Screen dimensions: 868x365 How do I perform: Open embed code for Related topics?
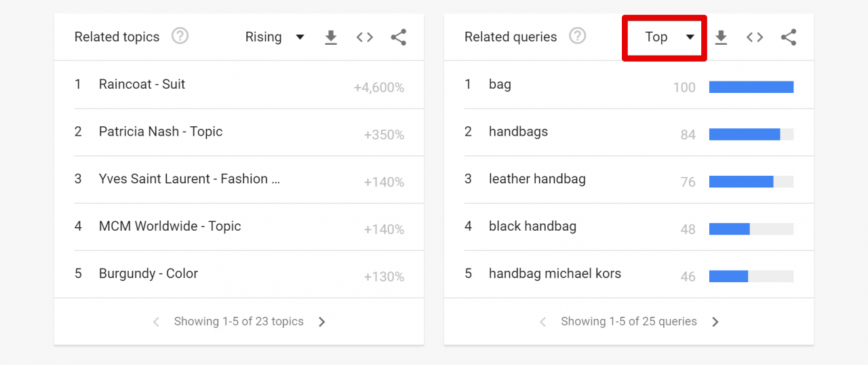[365, 37]
